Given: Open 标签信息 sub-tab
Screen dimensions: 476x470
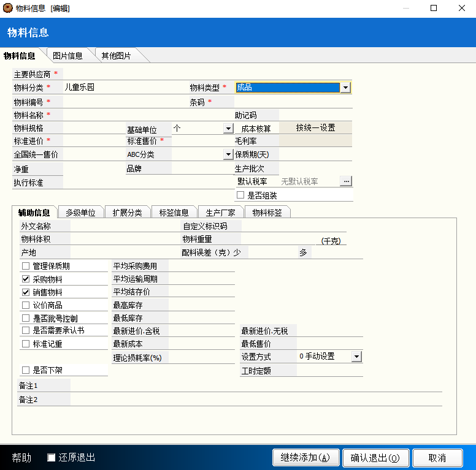Looking at the screenshot, I should click(x=174, y=213).
